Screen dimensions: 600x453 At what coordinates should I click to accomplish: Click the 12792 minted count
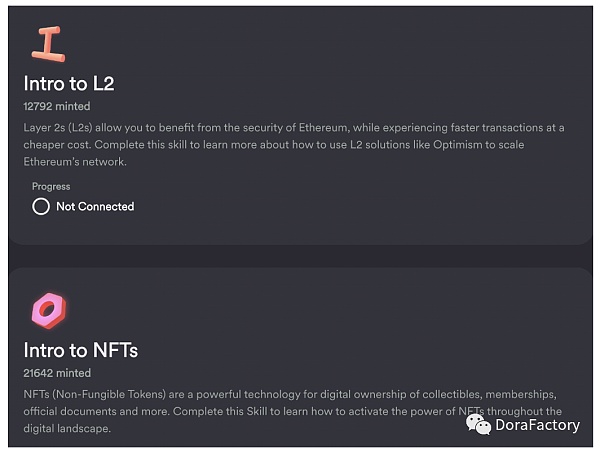(x=57, y=105)
